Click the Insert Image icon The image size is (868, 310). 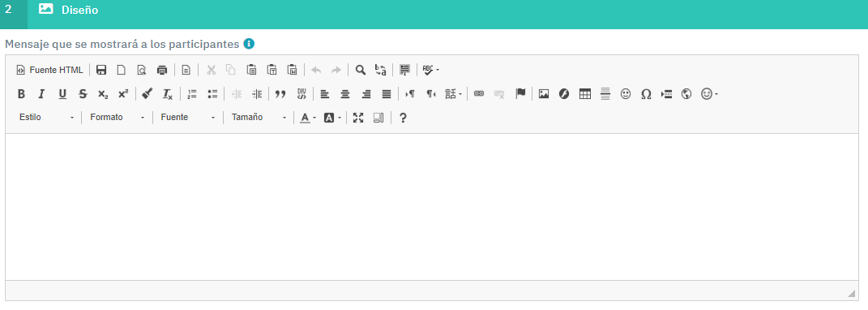[x=544, y=93]
